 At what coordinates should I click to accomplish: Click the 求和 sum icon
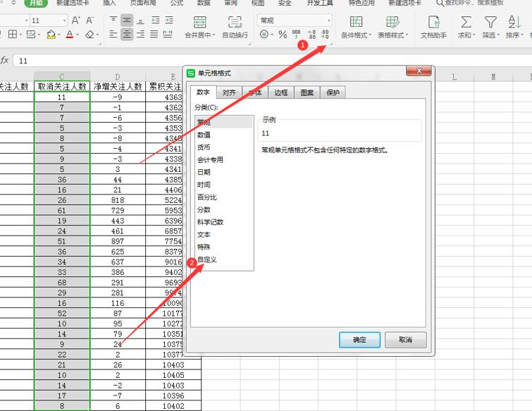pos(466,22)
